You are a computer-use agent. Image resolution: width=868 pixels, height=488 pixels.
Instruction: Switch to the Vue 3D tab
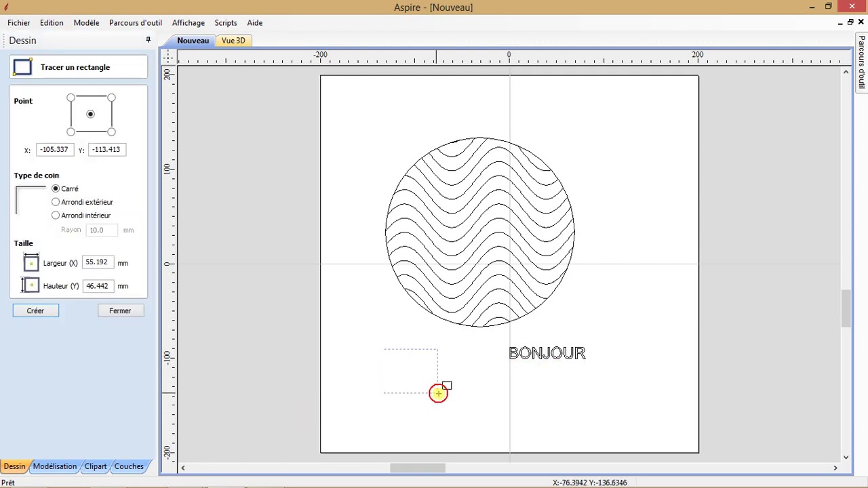233,41
